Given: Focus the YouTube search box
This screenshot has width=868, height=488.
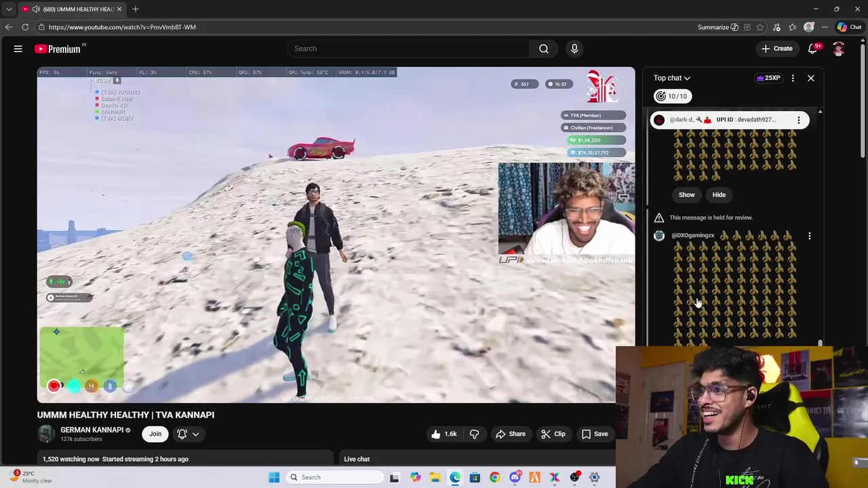Looking at the screenshot, I should [x=409, y=49].
